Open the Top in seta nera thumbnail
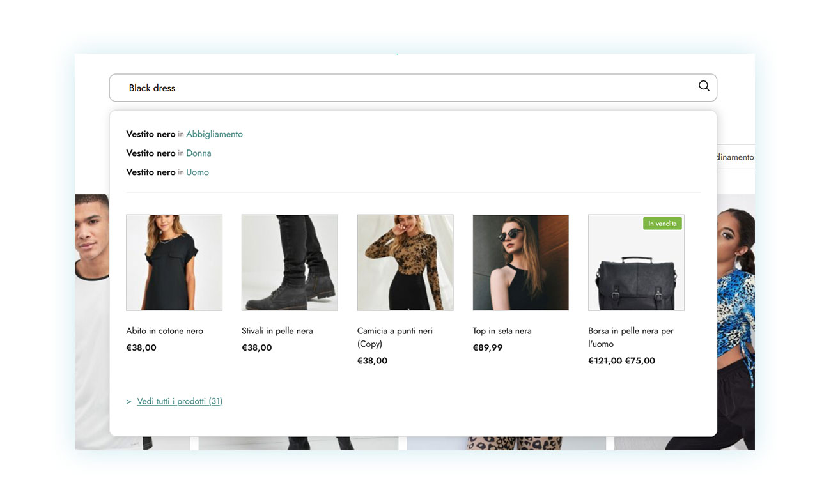Image resolution: width=831 pixels, height=504 pixels. pos(520,263)
